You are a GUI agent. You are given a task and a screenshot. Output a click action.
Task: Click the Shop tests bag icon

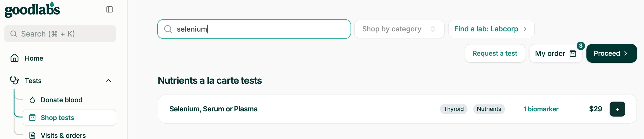click(32, 117)
